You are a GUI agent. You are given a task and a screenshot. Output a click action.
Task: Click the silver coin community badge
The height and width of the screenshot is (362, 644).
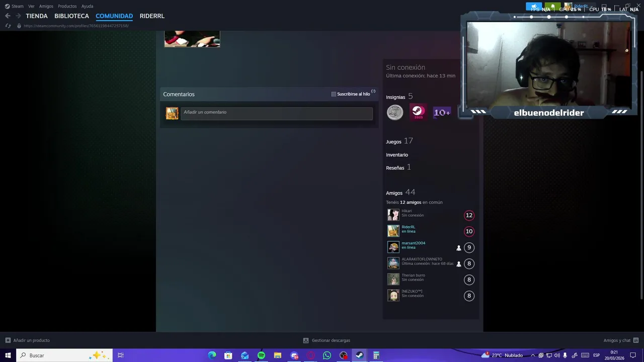(x=395, y=112)
